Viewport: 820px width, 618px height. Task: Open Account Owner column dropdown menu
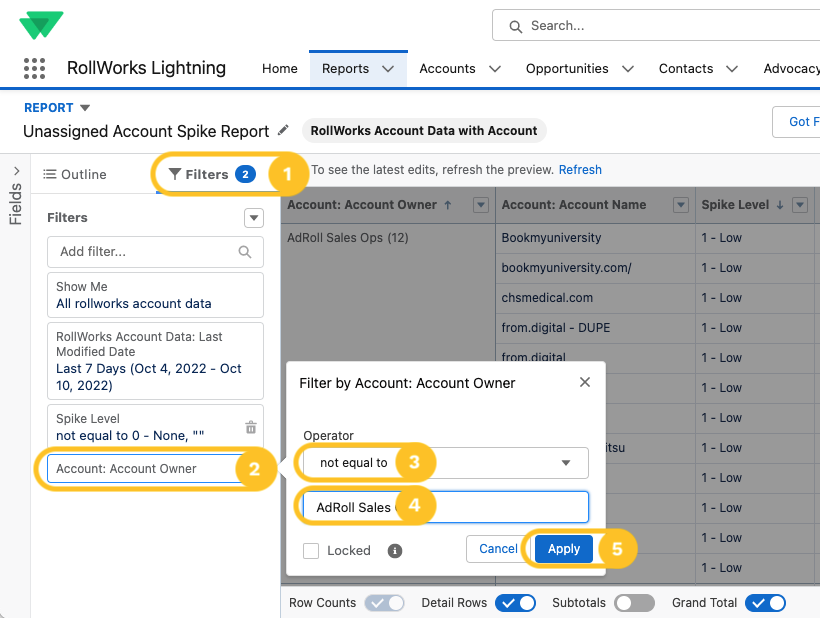(x=480, y=205)
